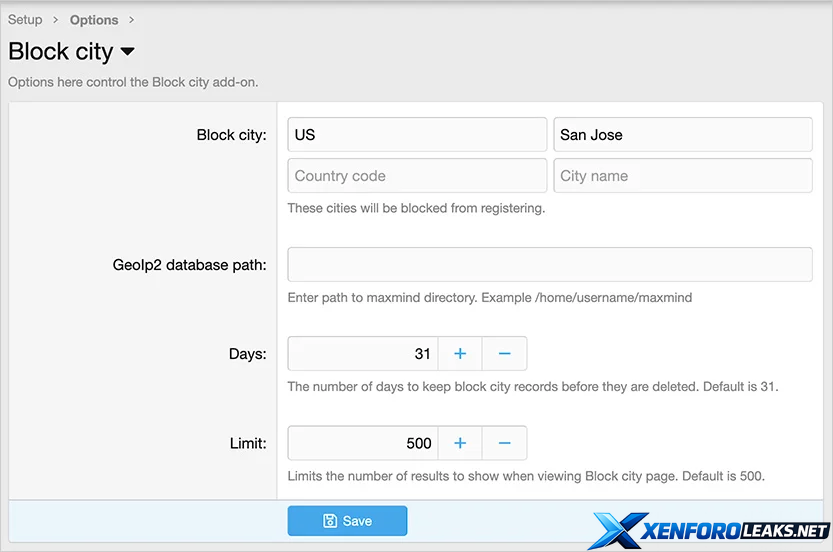The width and height of the screenshot is (833, 552).
Task: Focus the empty Country code field
Action: click(x=417, y=176)
